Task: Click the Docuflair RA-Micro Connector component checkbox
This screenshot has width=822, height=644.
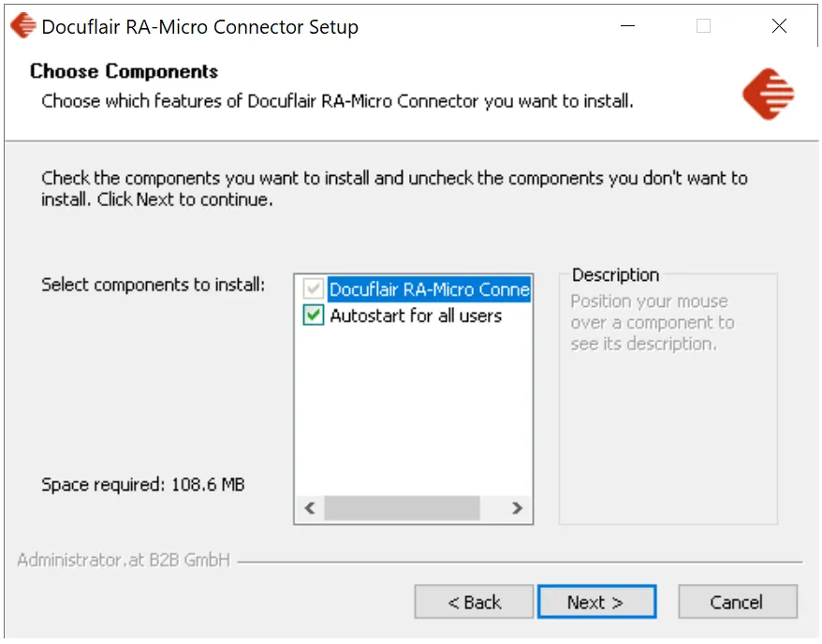Action: 314,290
